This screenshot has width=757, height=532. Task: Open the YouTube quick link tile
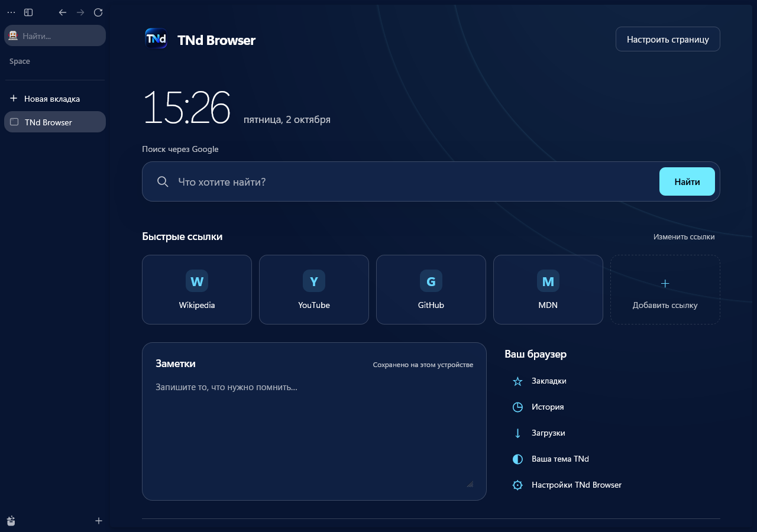pos(314,290)
